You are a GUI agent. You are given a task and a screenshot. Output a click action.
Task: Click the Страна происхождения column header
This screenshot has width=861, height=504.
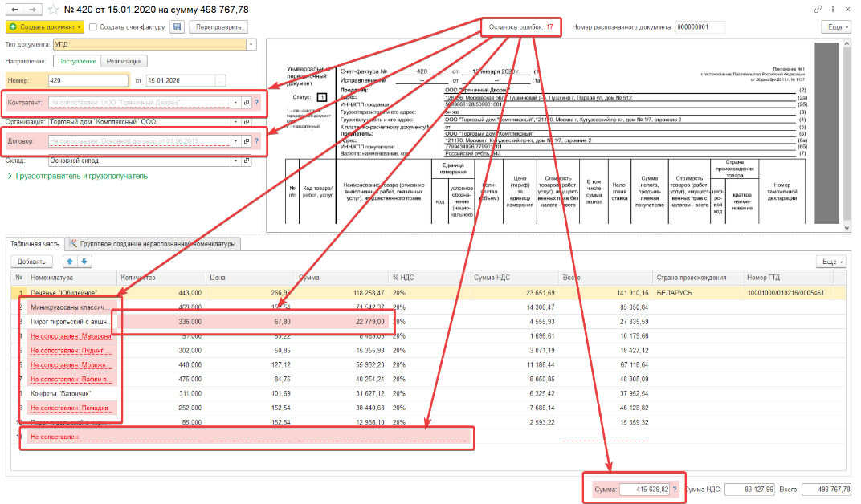tap(697, 278)
